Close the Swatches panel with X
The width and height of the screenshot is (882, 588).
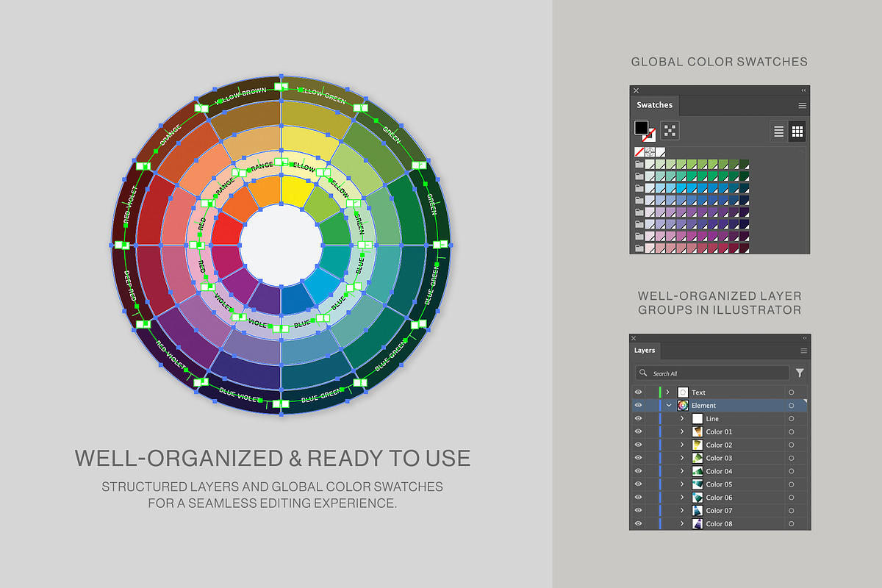click(637, 90)
